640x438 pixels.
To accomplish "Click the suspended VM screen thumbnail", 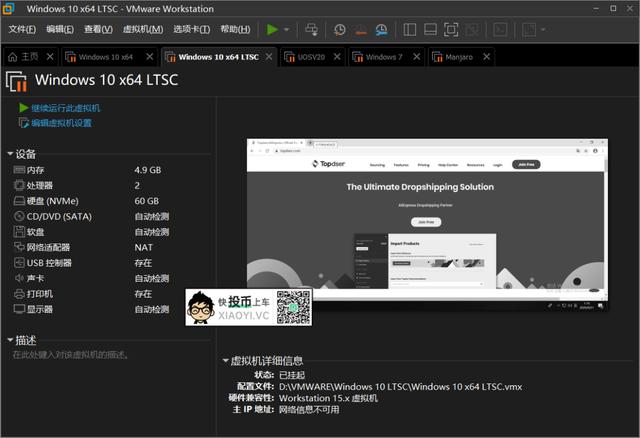I will pyautogui.click(x=427, y=225).
